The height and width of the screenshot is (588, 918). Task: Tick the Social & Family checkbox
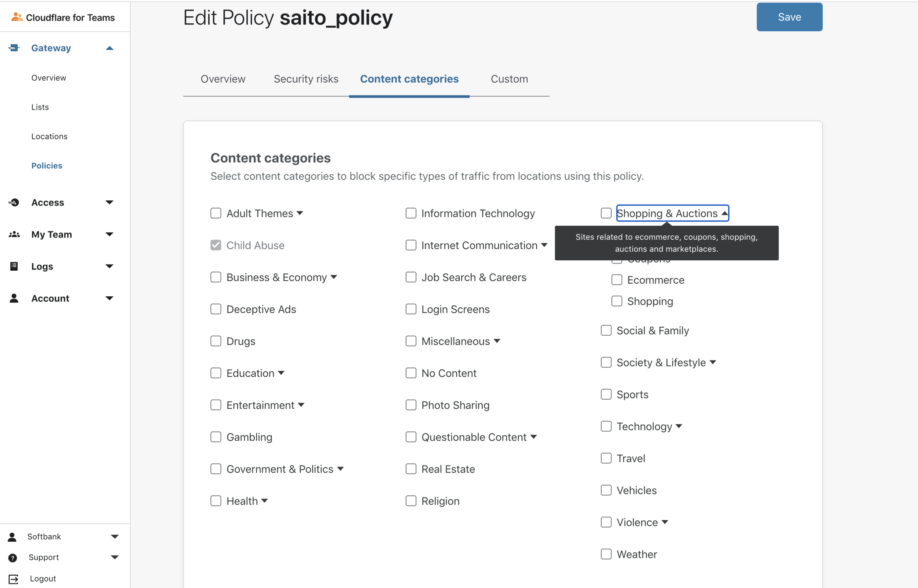[x=606, y=330]
